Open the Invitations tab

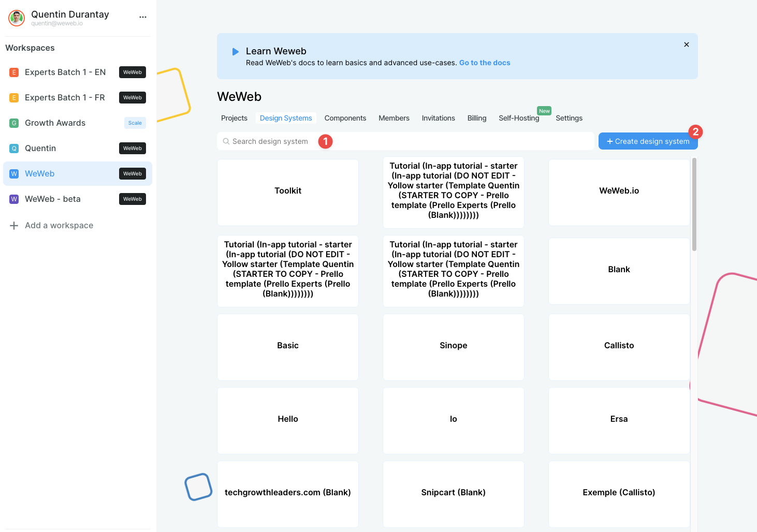click(x=439, y=118)
